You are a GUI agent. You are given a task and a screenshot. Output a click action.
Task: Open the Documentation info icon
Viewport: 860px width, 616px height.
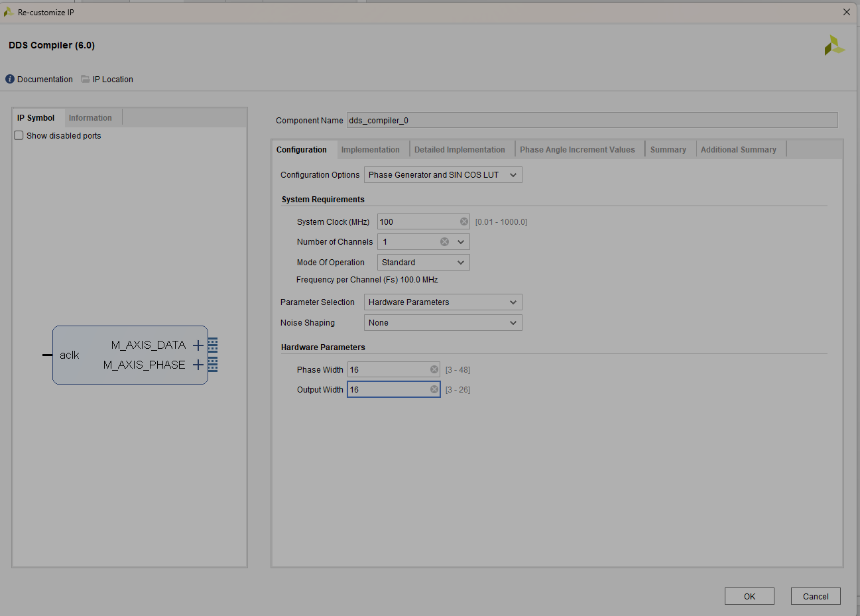click(10, 79)
